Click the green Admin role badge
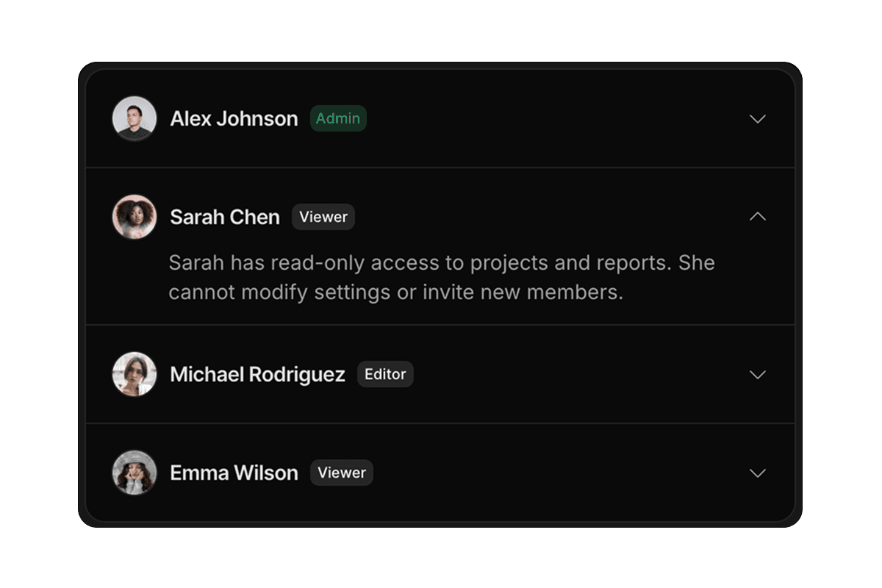This screenshot has width=882, height=588. click(338, 118)
